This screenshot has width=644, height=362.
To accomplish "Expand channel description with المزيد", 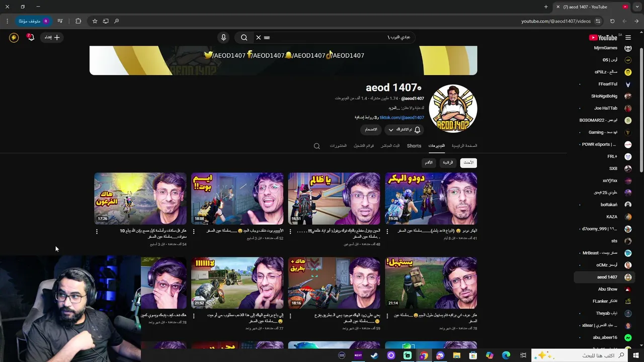I will (393, 108).
